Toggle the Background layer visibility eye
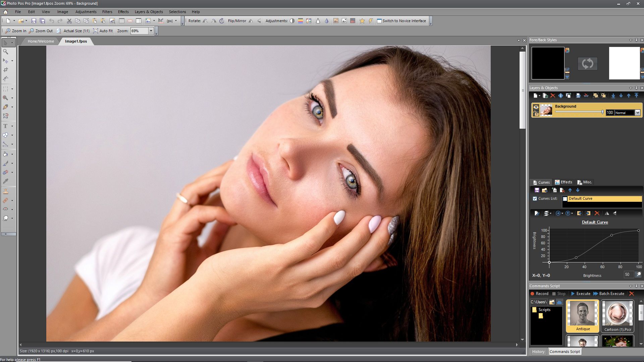The image size is (644, 362). (x=536, y=107)
